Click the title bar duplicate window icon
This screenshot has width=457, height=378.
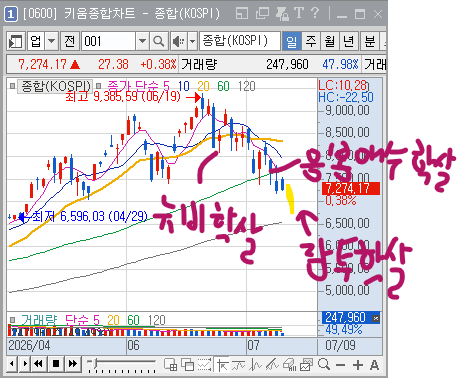(262, 14)
